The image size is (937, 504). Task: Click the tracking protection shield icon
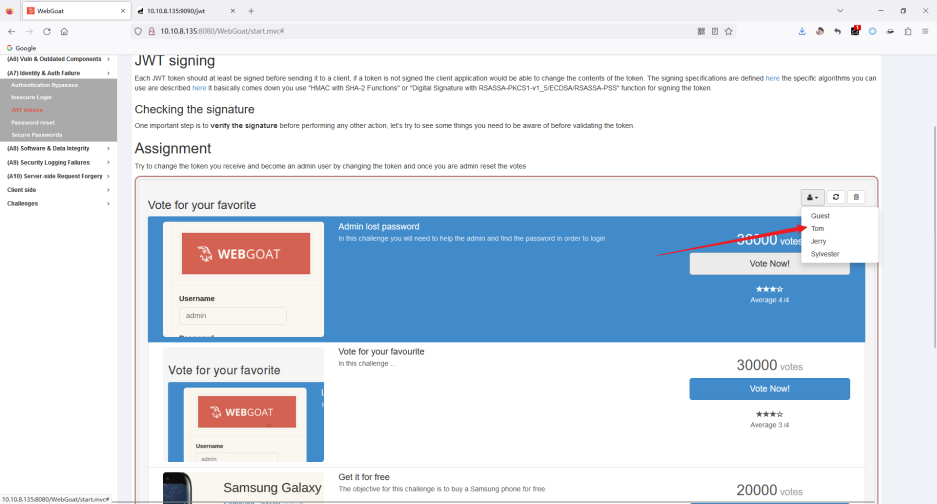coord(138,31)
